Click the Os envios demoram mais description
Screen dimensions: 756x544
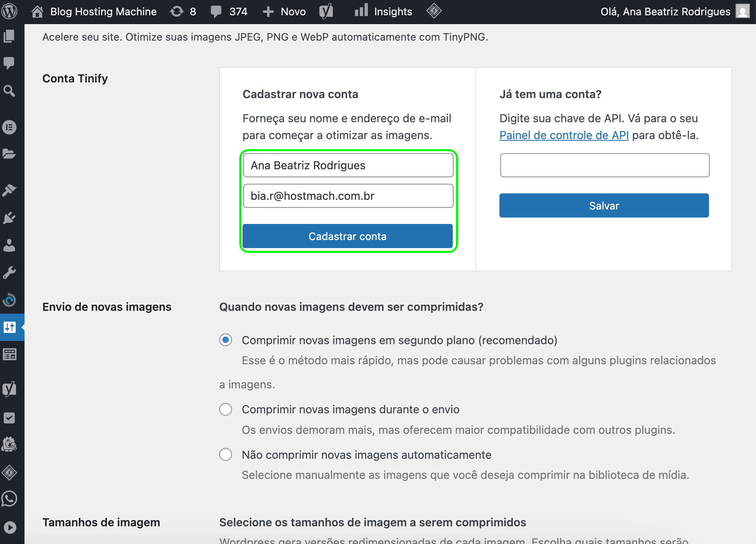click(458, 430)
